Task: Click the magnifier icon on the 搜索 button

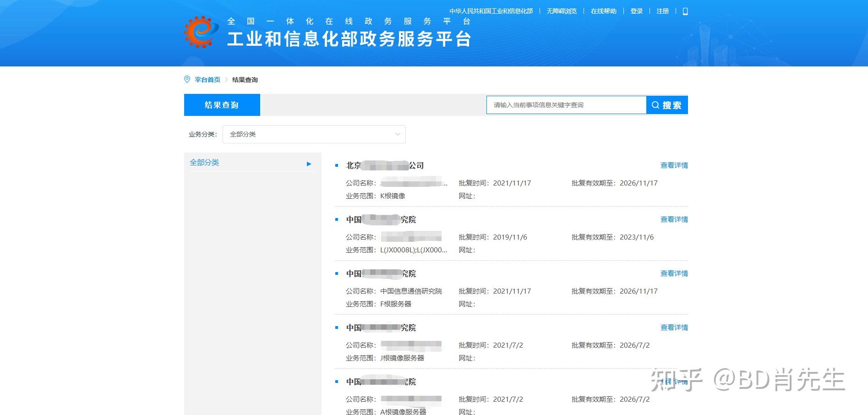Action: point(656,104)
